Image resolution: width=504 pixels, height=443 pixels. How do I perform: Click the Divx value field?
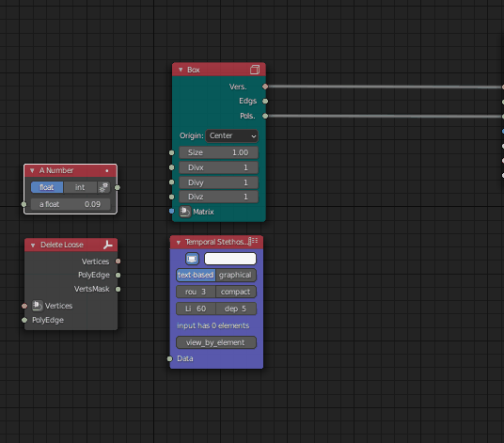[218, 167]
